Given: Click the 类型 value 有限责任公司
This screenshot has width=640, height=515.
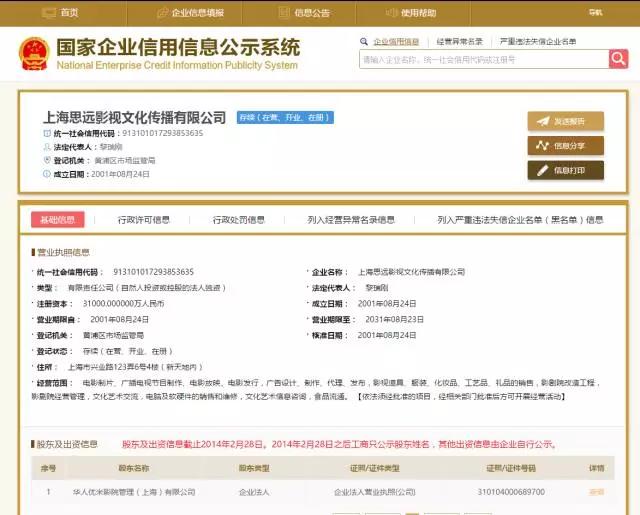Looking at the screenshot, I should pyautogui.click(x=146, y=288).
